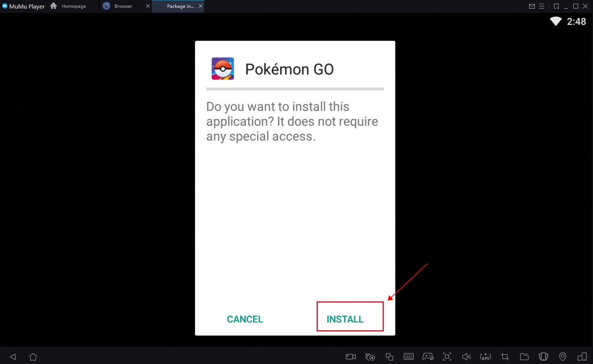Screen dimensions: 593x364
Task: Open the operation recorder tool
Action: (370, 356)
